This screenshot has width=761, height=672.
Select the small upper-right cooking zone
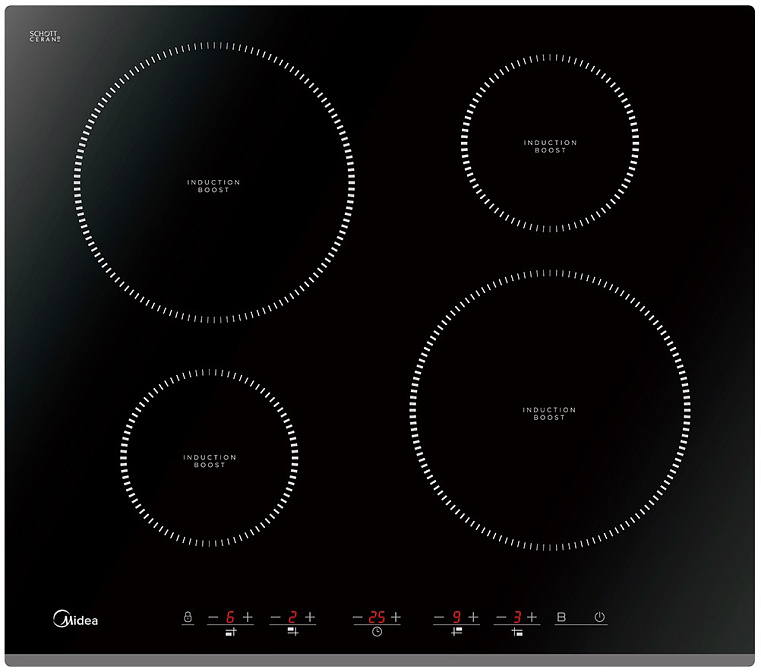point(550,143)
